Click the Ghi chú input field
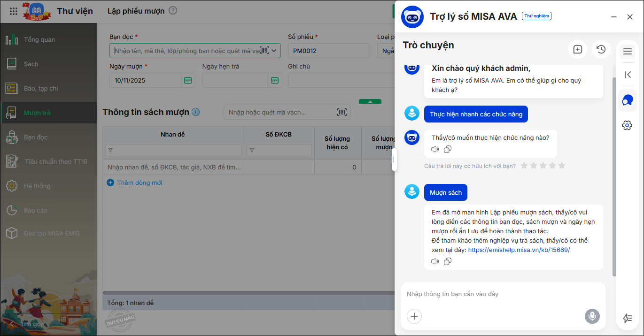The image size is (644, 336). (x=341, y=80)
